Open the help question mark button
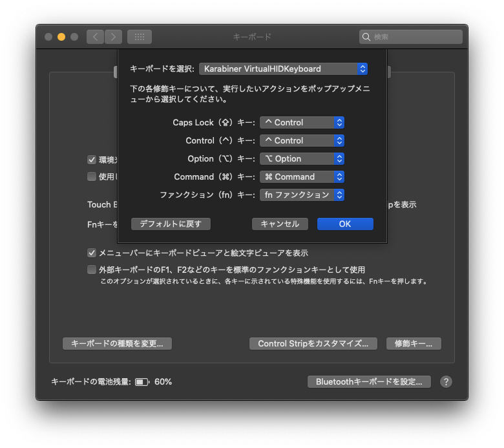 446,382
